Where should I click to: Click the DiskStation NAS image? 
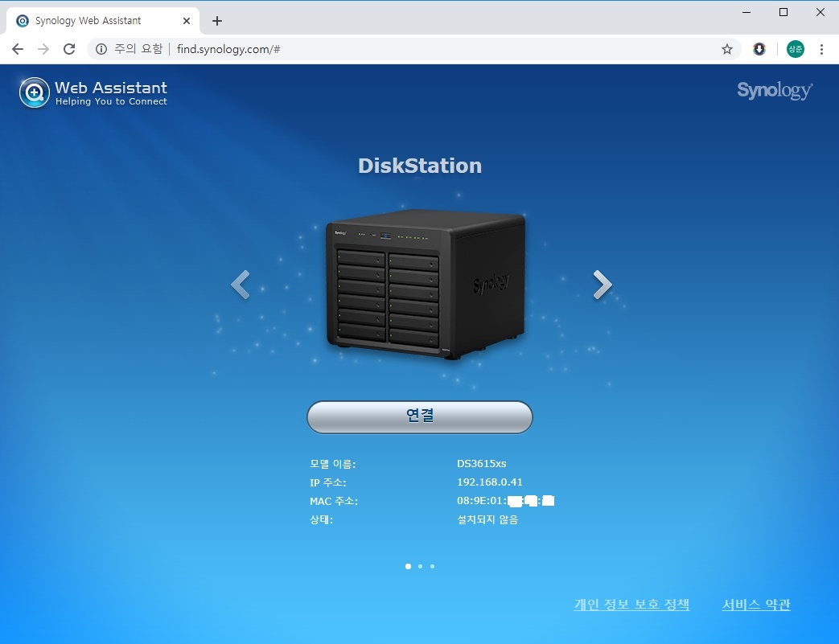tap(426, 284)
